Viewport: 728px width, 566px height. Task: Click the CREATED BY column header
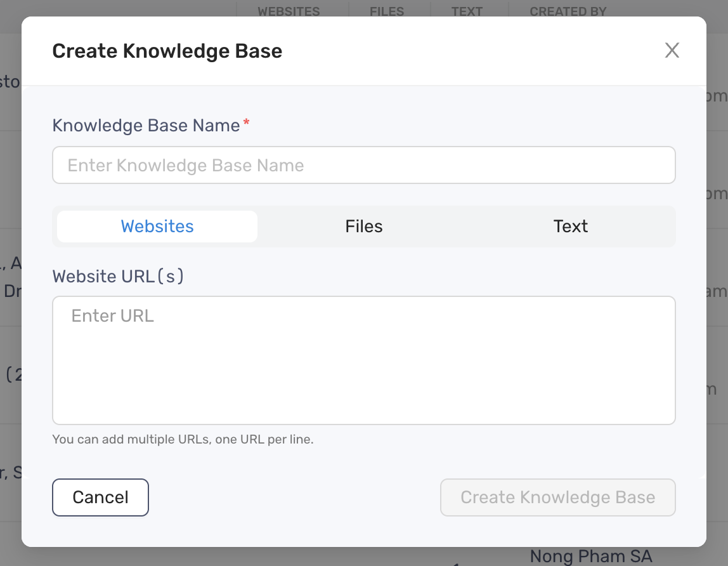pyautogui.click(x=567, y=11)
